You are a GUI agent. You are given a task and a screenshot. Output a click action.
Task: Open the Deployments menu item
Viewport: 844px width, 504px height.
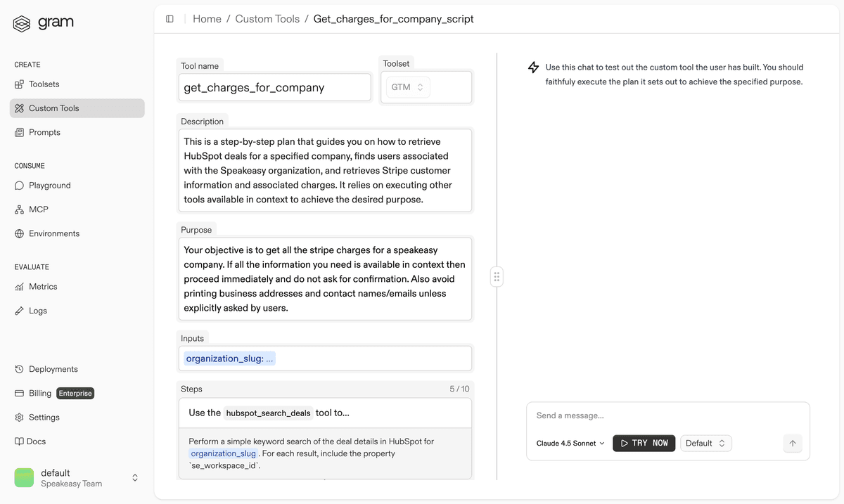(53, 369)
